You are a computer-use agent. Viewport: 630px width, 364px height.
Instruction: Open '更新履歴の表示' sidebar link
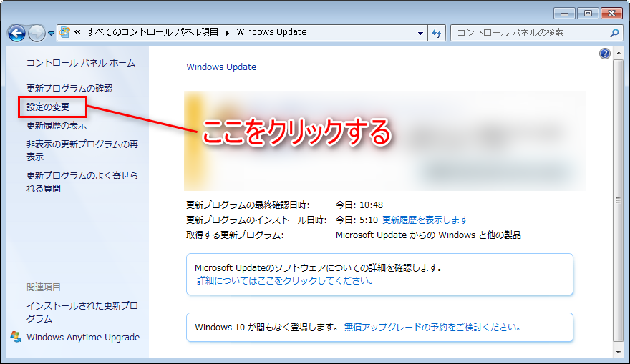pyautogui.click(x=57, y=126)
